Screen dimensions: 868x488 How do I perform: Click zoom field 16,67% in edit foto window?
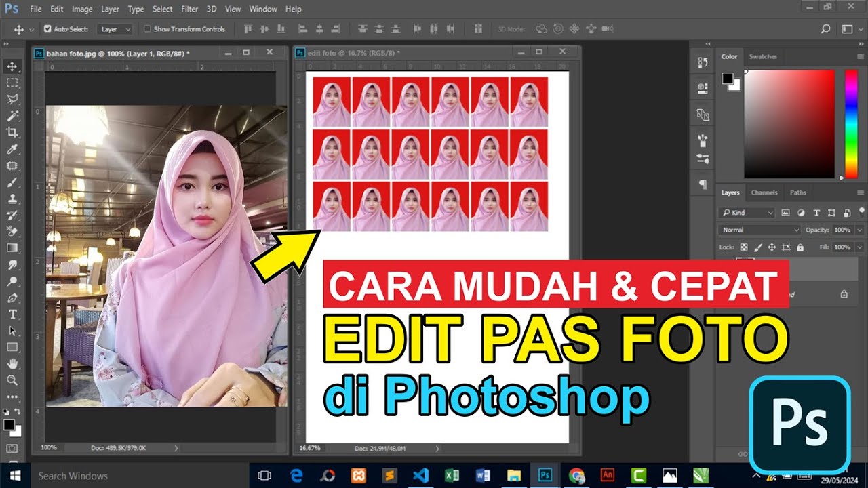(x=310, y=448)
